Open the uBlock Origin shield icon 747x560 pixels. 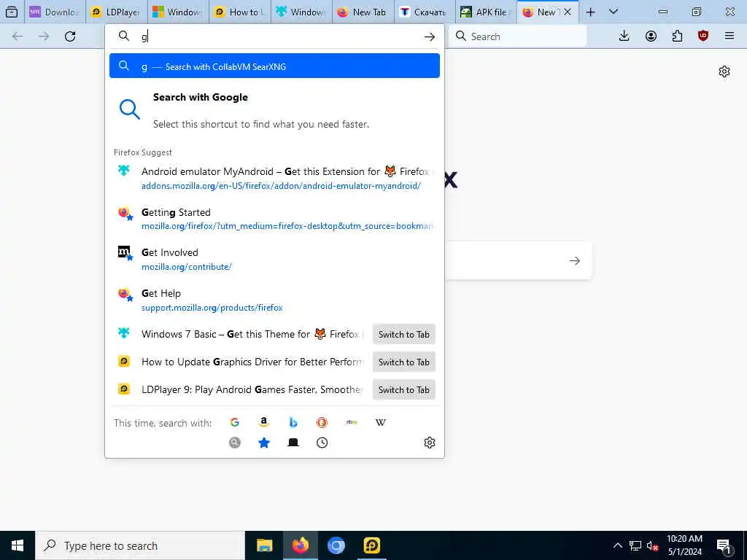click(x=703, y=36)
